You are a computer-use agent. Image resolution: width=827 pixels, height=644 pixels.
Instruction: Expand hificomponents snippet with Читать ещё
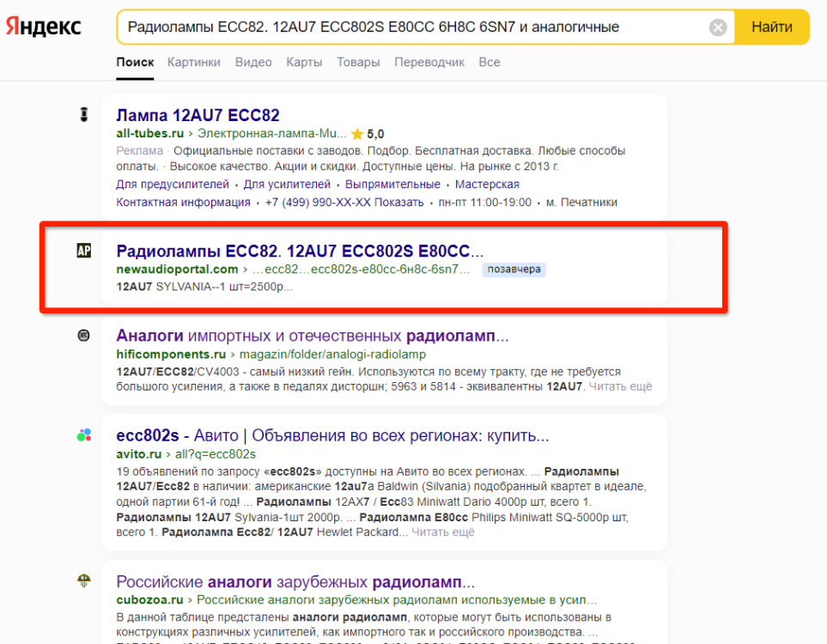point(621,386)
